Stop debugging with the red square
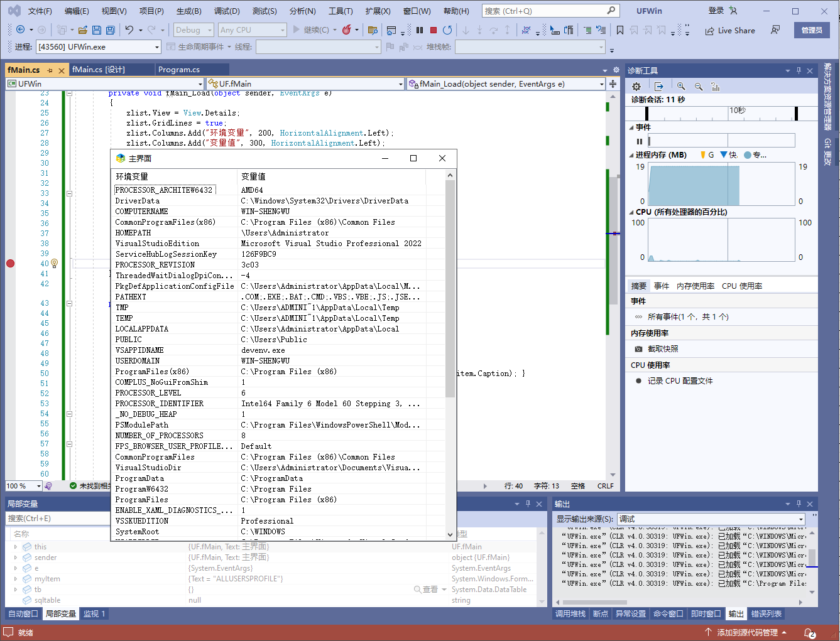This screenshot has width=840, height=641. (434, 30)
